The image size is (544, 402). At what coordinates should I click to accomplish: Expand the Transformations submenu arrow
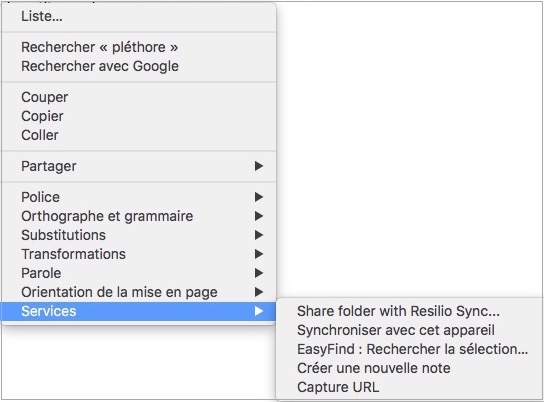[258, 254]
